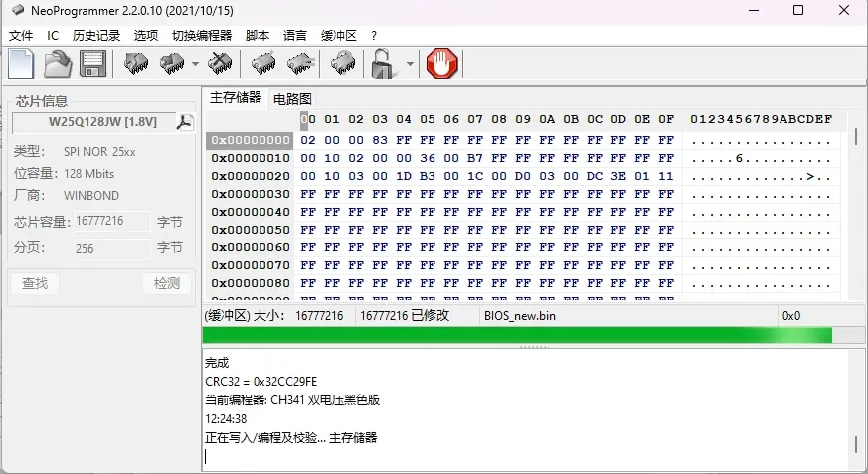The height and width of the screenshot is (474, 868).
Task: Click the Detect chip magnifier icon
Action: click(343, 63)
